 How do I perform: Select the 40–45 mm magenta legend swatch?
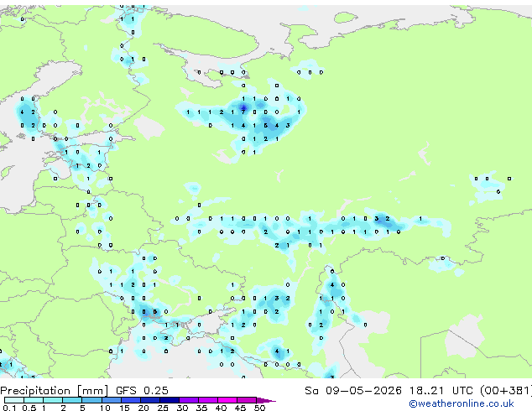click(227, 400)
